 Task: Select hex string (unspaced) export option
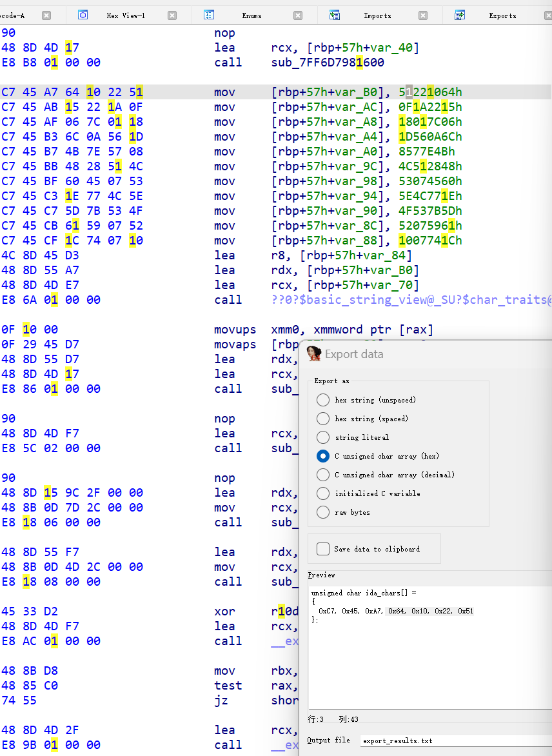[323, 400]
